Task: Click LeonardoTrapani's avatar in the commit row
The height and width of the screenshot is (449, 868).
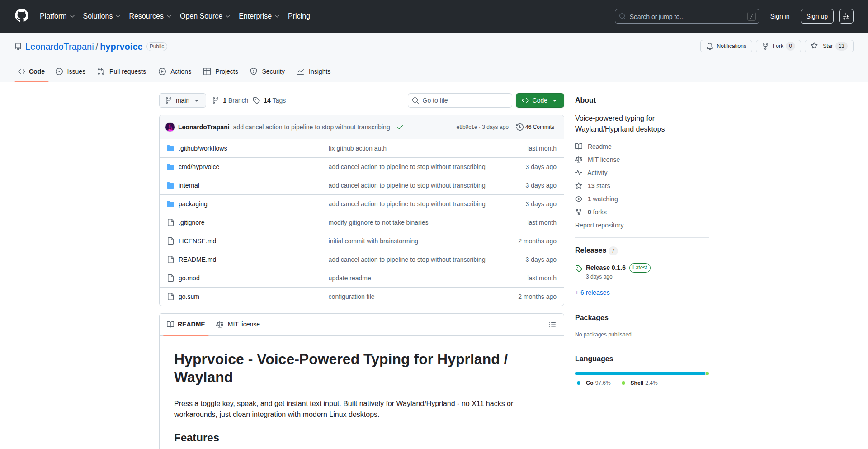Action: tap(170, 127)
